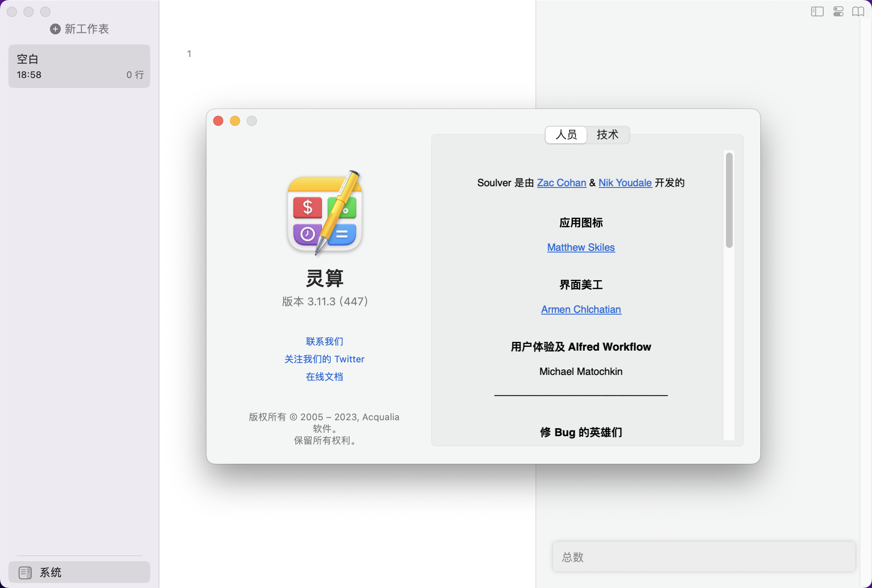Minimize the About window with yellow button
The width and height of the screenshot is (872, 588).
point(235,121)
